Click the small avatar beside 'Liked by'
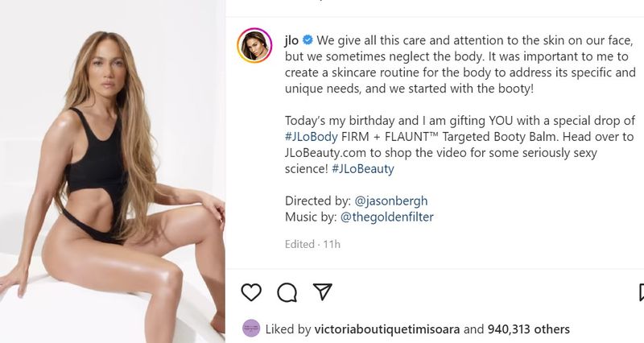 coord(251,329)
